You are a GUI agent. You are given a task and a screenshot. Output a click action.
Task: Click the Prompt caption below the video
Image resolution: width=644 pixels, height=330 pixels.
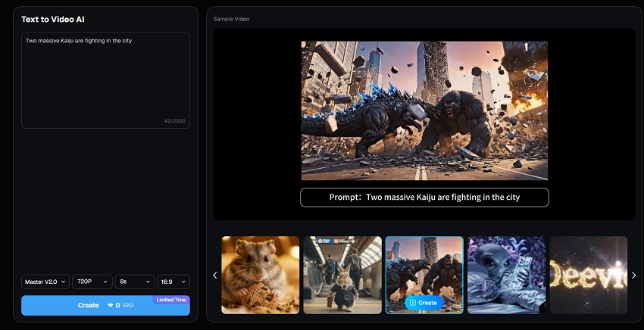[x=424, y=198]
